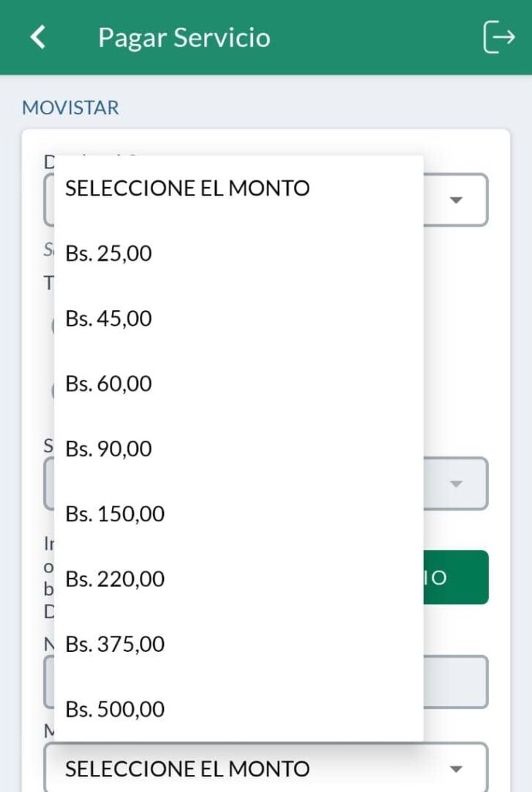Click the bottom SELECCIONE EL MONTO combo box text
532x792 pixels.
187,769
